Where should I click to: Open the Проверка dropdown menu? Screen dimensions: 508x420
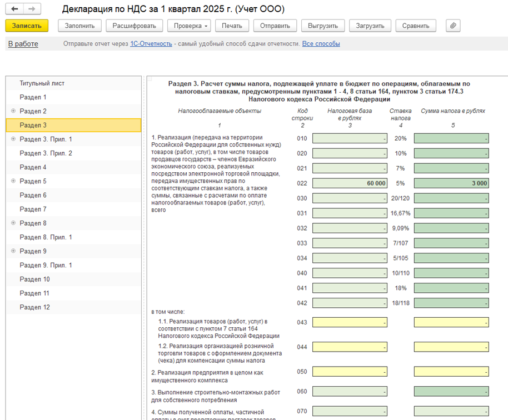pos(191,26)
